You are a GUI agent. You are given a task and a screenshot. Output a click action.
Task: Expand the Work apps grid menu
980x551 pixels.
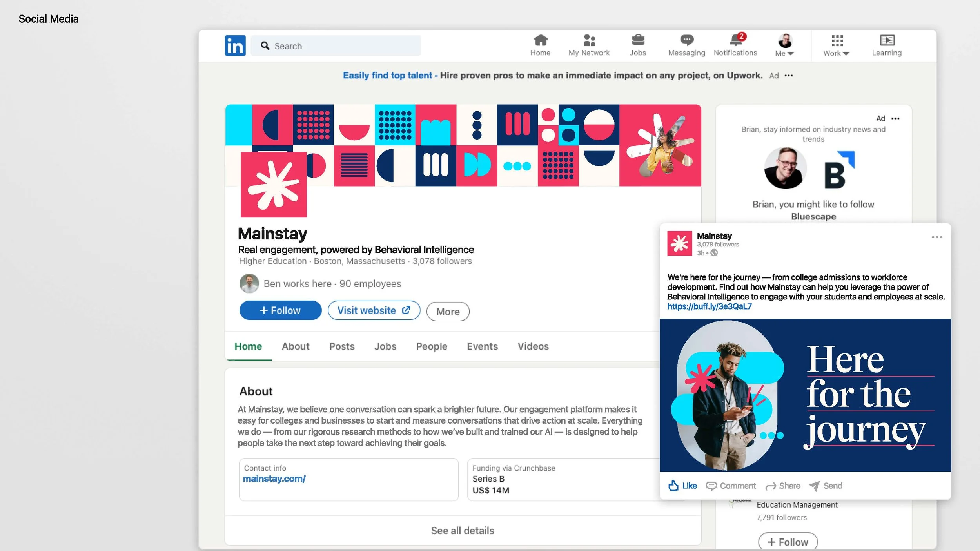[x=836, y=45]
